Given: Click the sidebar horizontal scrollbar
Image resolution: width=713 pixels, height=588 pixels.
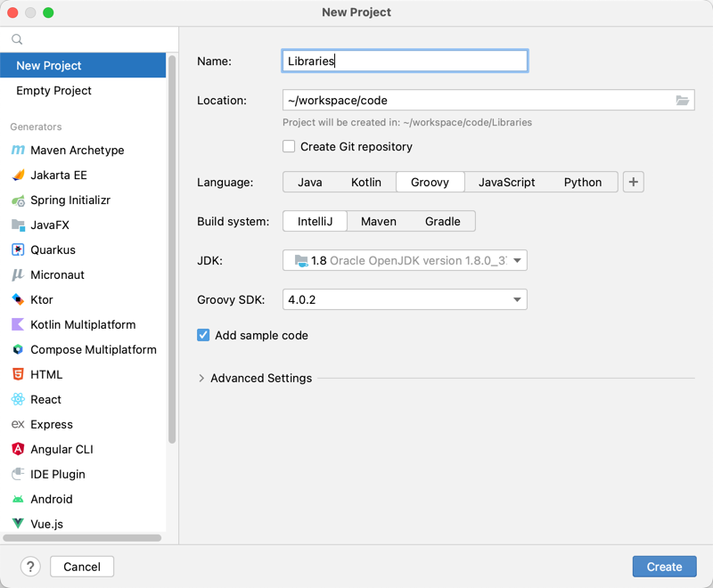Looking at the screenshot, I should coord(82,538).
